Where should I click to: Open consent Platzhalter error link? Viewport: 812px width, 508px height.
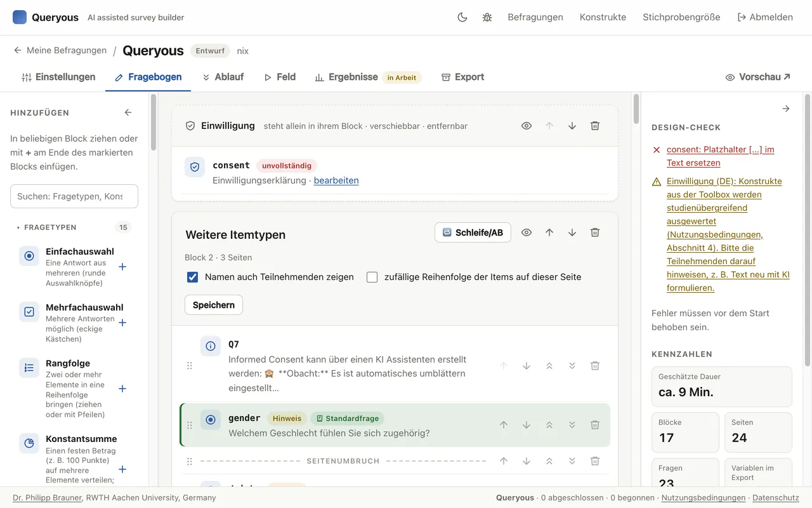click(720, 156)
